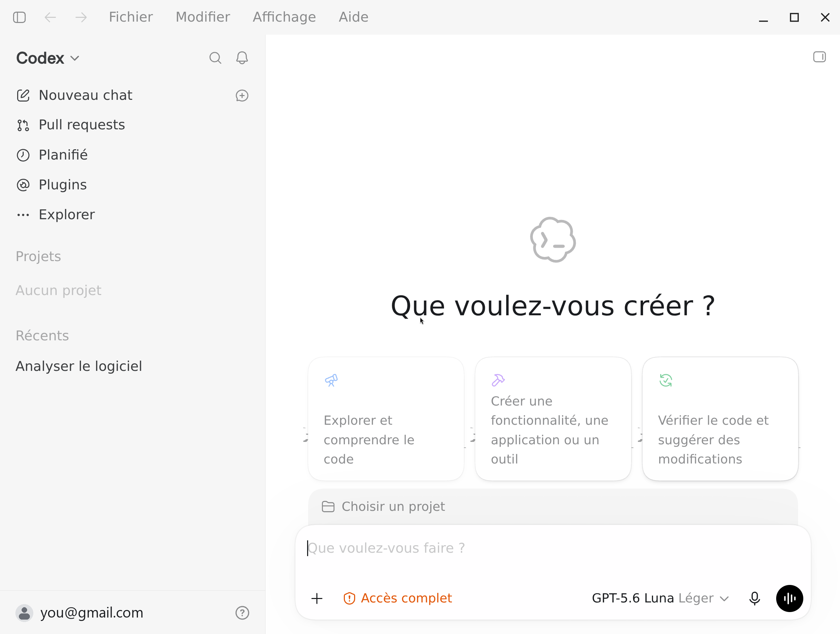Click the plus attach icon
Viewport: 840px width, 634px height.
click(317, 599)
